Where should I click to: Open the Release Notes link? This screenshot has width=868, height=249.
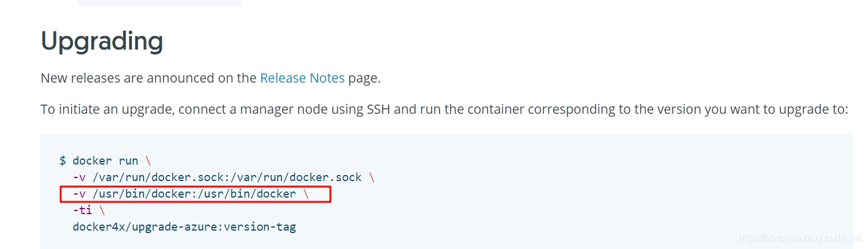302,78
